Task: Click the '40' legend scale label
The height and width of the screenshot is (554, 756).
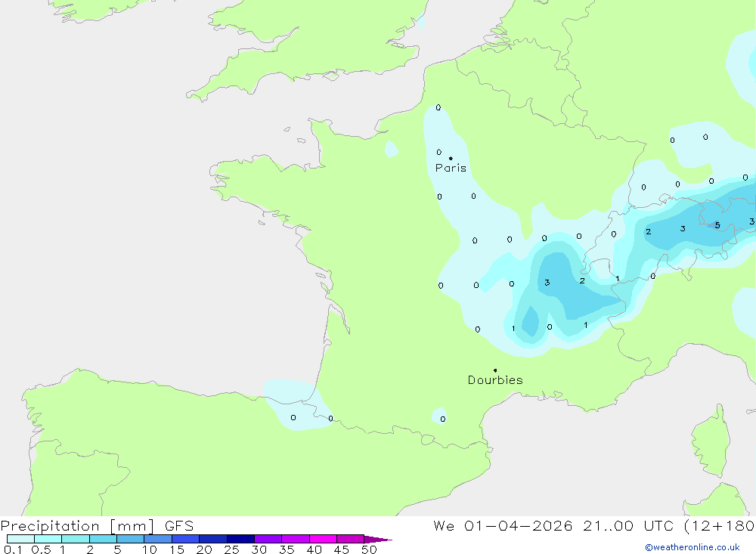Action: pos(314,549)
